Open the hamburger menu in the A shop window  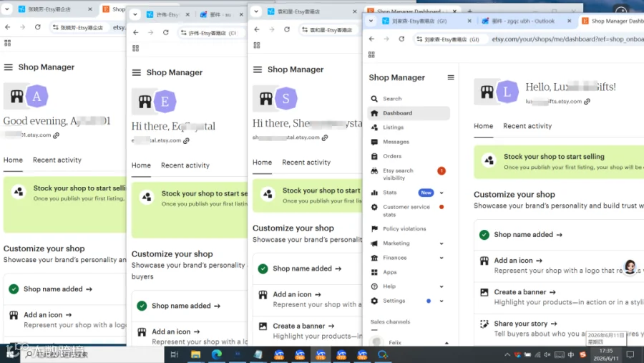[x=8, y=67]
